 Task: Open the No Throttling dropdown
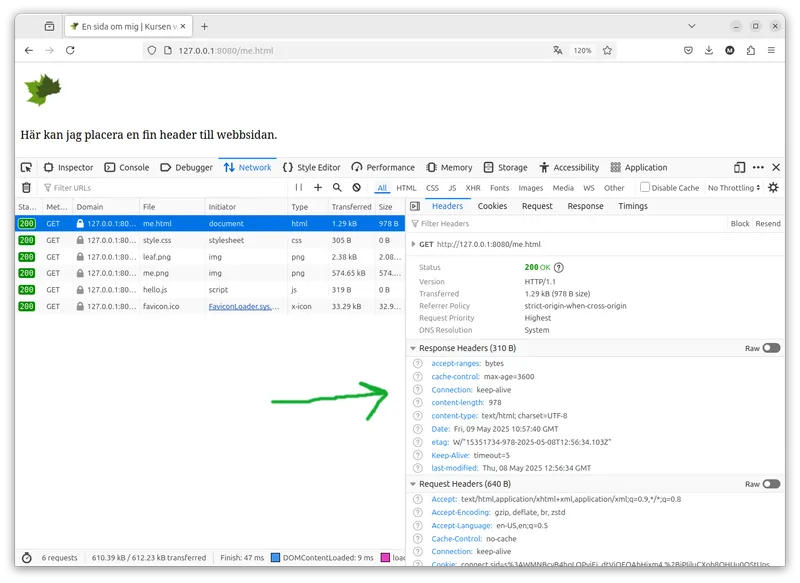pyautogui.click(x=734, y=188)
